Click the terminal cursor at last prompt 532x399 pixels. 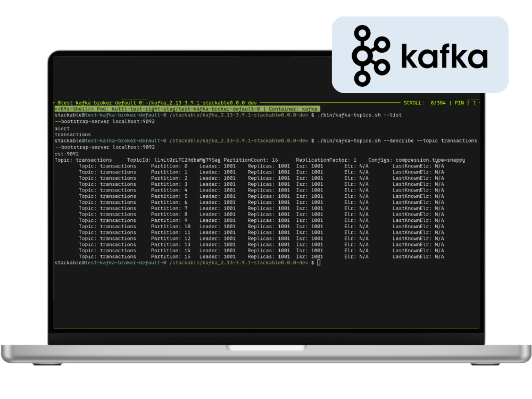[x=319, y=263]
